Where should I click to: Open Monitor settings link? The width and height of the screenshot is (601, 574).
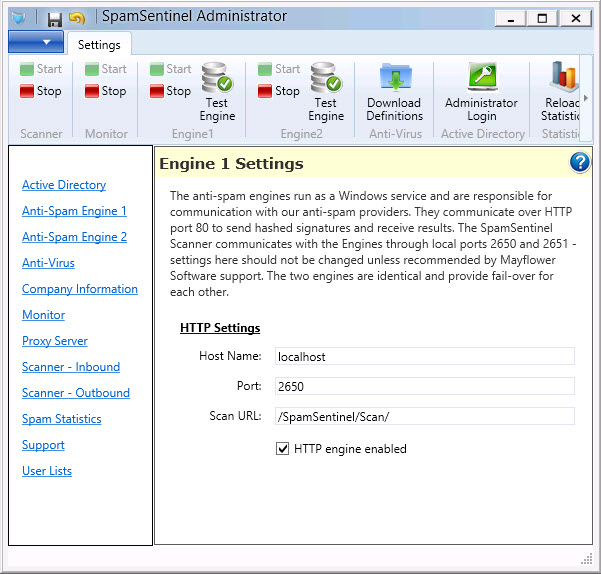[43, 315]
